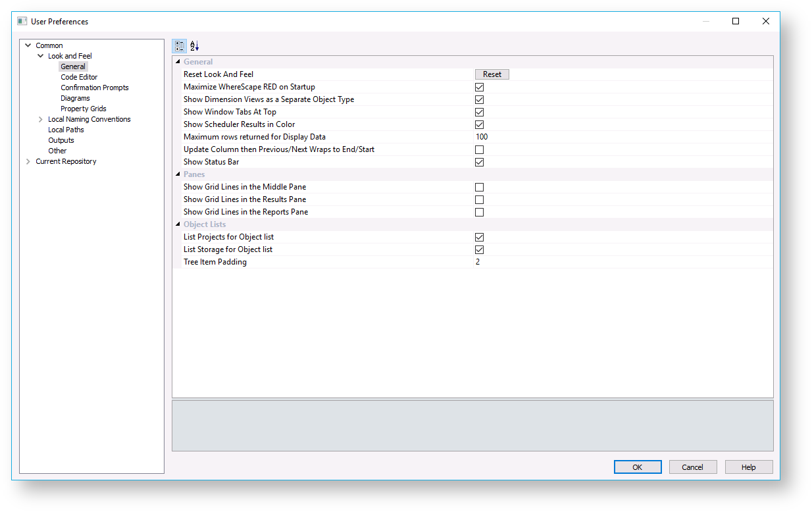Open the Local Paths preferences
Screen dimensions: 812x512
click(x=66, y=130)
